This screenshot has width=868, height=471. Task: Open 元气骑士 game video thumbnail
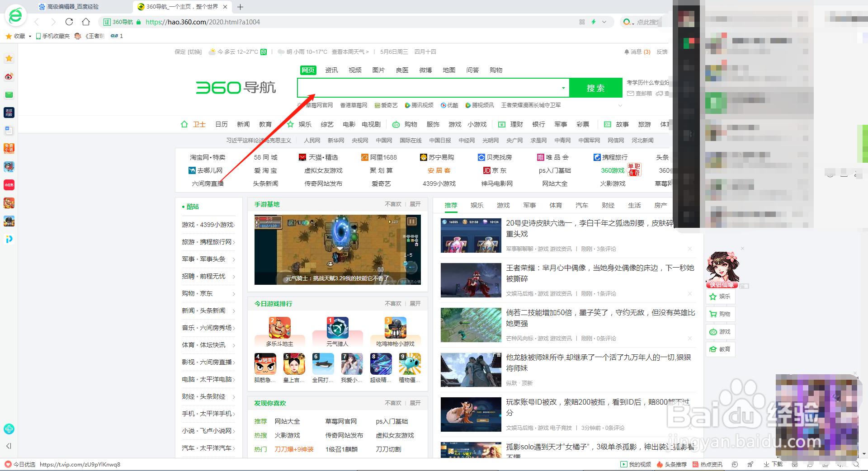pyautogui.click(x=338, y=250)
